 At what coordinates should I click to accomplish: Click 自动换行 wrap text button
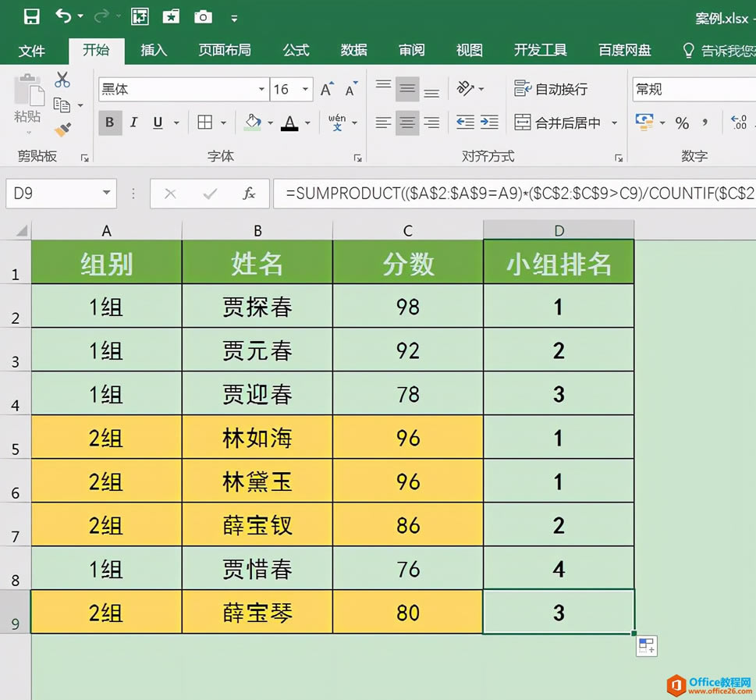tap(551, 89)
